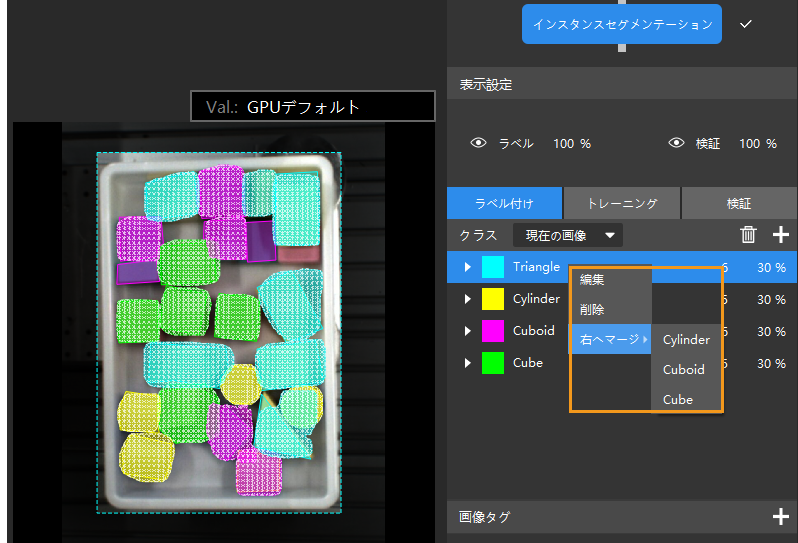Add an image tag with plus icon
798x543 pixels.
[780, 517]
